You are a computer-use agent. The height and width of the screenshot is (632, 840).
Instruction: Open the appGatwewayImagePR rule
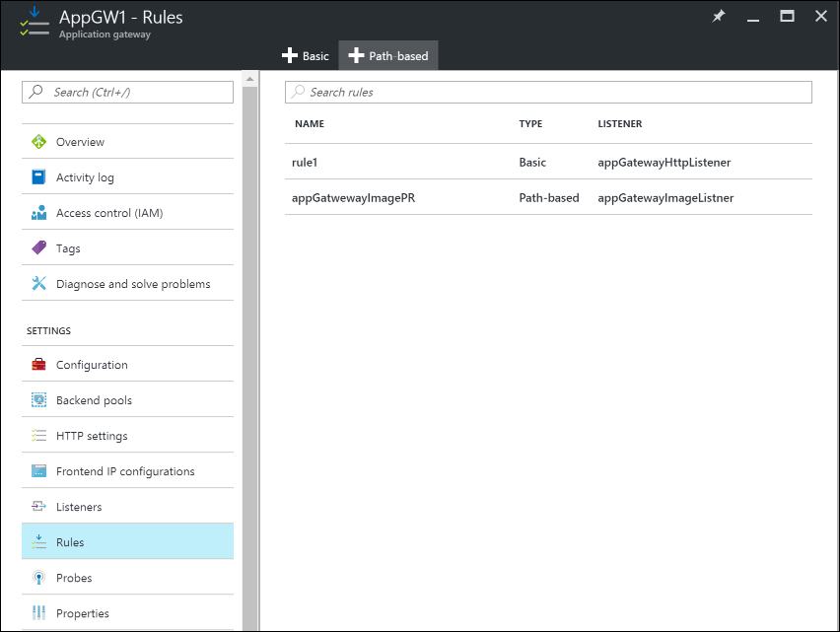coord(353,197)
